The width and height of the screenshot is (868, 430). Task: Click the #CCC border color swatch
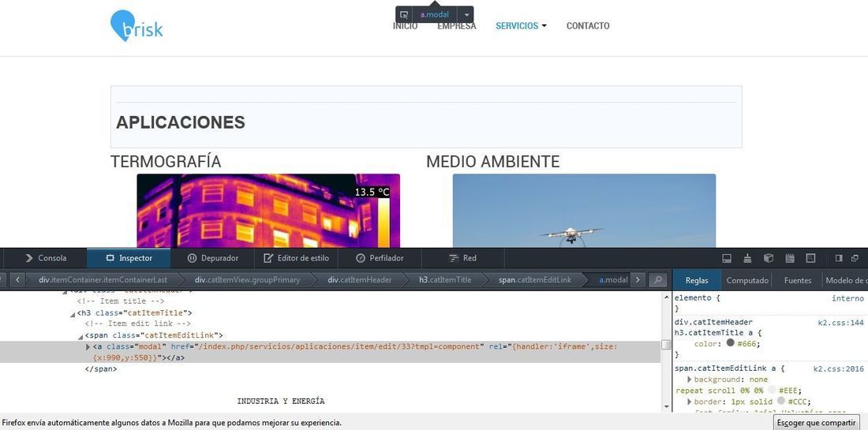tap(781, 402)
